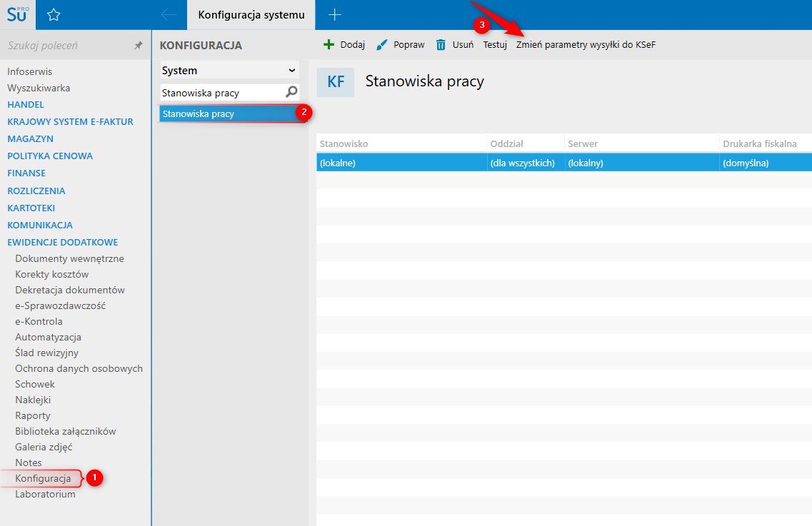
Task: Expand the KARTOTEKI module
Action: (x=31, y=208)
